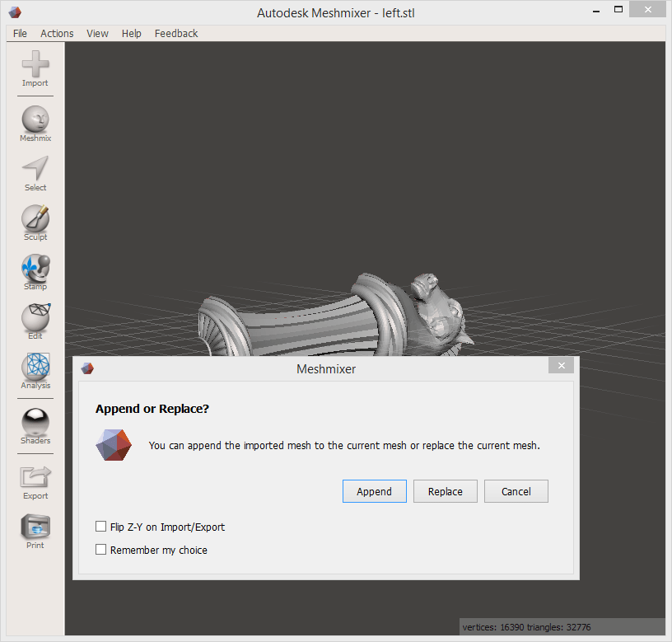Click the append-or-replace explanation message
Image resolution: width=672 pixels, height=642 pixels.
pos(344,446)
